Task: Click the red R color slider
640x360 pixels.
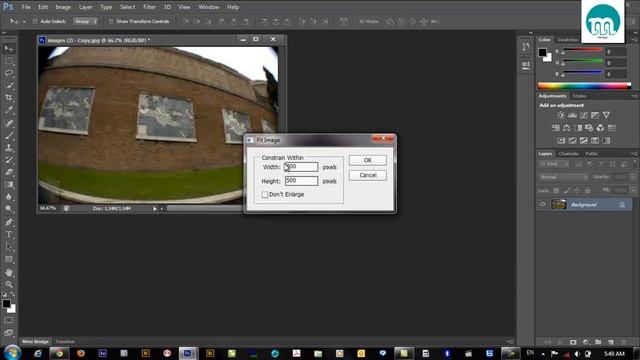Action: [x=582, y=50]
